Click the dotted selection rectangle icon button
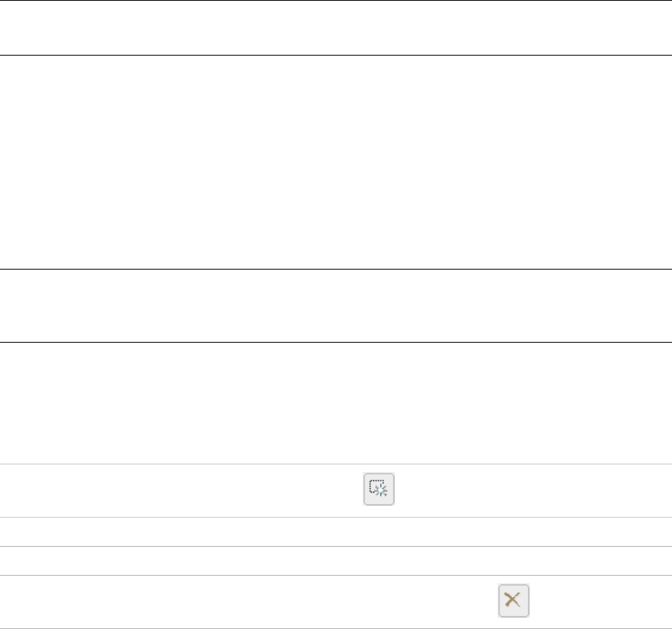Viewport: 672px width, 629px height. click(x=379, y=489)
